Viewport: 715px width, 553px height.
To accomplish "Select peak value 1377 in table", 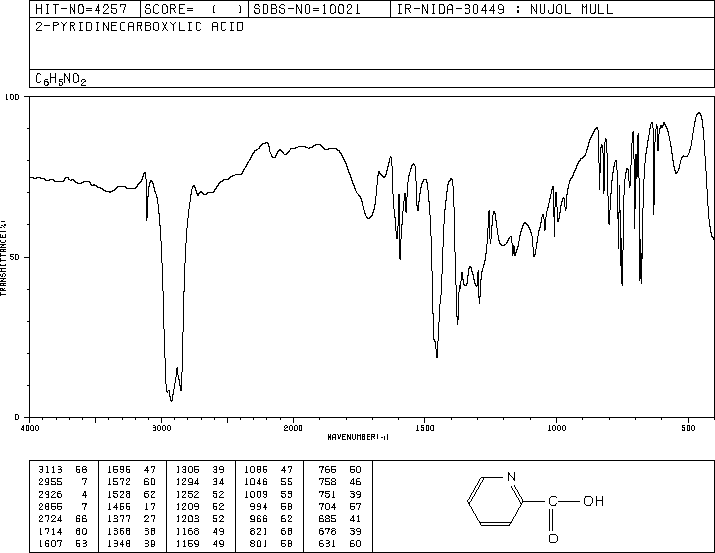I will (119, 519).
